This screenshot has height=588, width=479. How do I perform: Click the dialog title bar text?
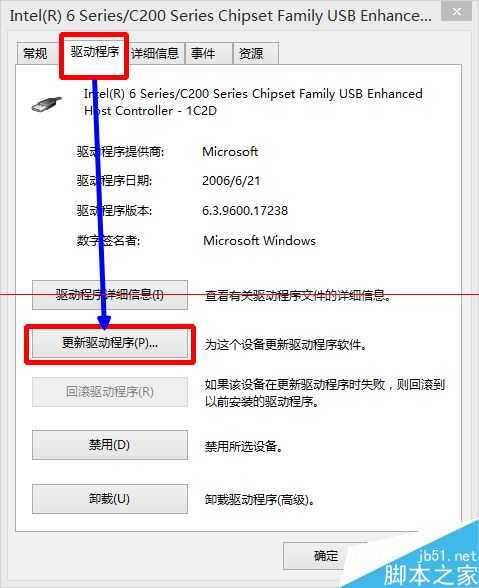click(x=221, y=16)
